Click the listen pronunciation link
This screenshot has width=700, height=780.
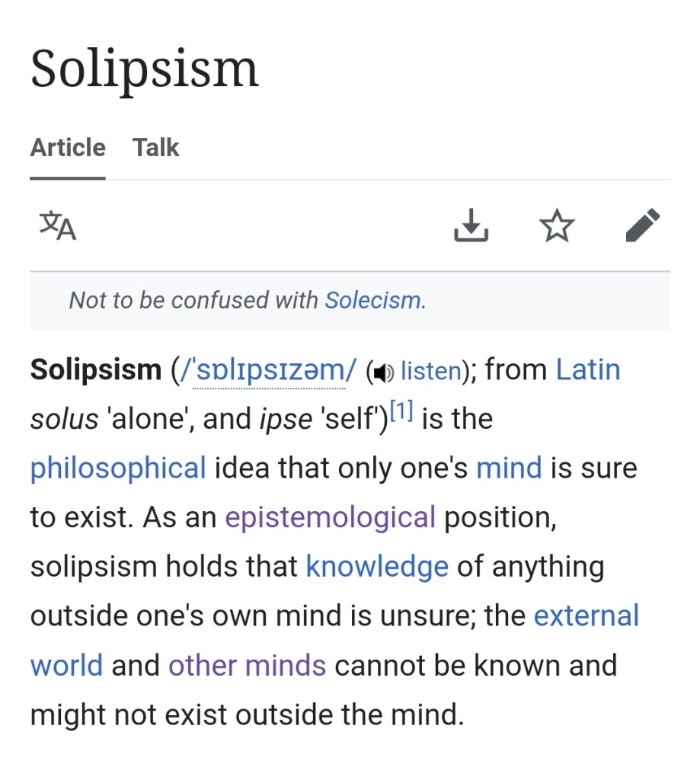pyautogui.click(x=431, y=371)
